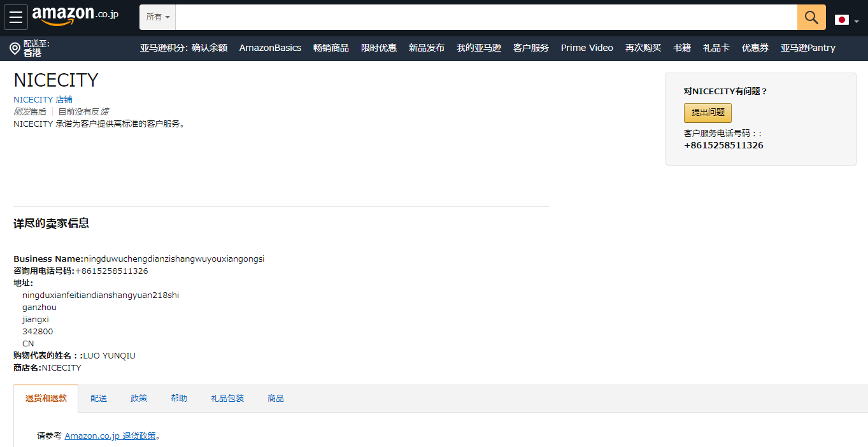This screenshot has width=868, height=447.
Task: Select the 退货和退款 tab
Action: click(x=46, y=399)
